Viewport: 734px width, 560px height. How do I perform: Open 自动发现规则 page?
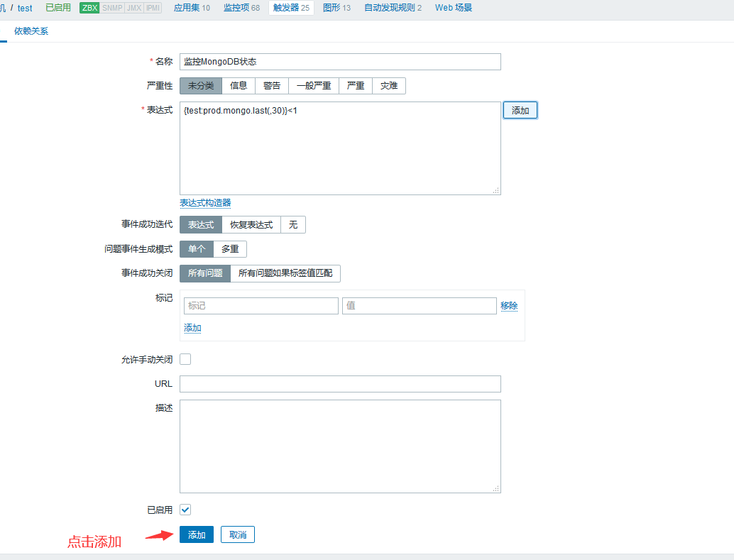click(x=402, y=8)
